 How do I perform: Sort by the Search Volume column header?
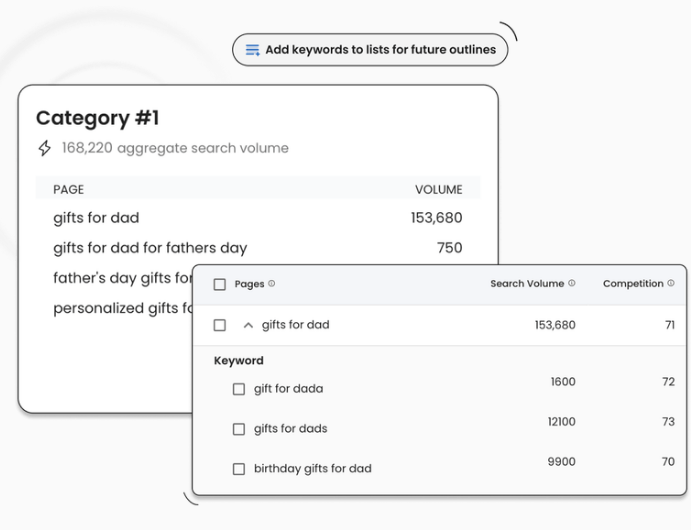pyautogui.click(x=527, y=284)
